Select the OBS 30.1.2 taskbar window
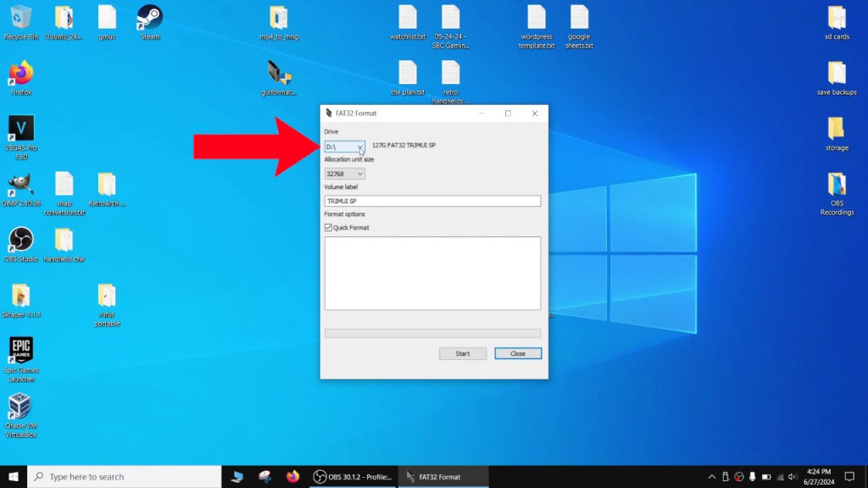Viewport: 868px width, 488px height. 352,476
